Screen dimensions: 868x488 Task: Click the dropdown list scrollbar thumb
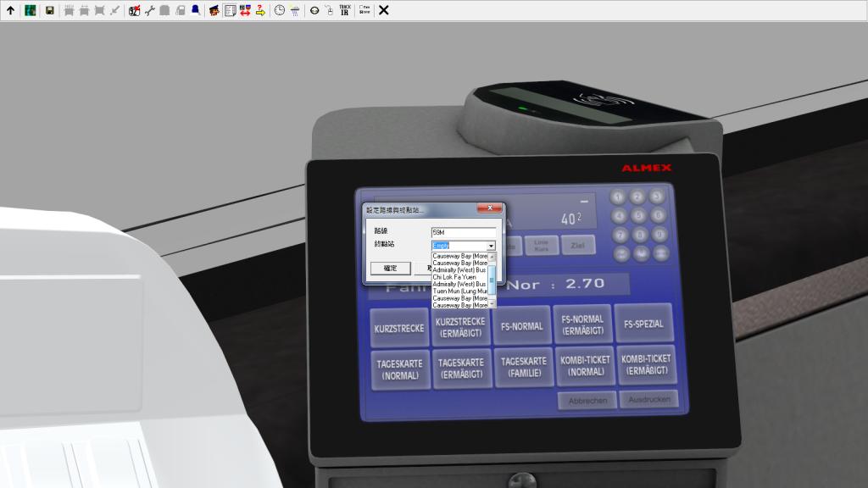point(492,280)
